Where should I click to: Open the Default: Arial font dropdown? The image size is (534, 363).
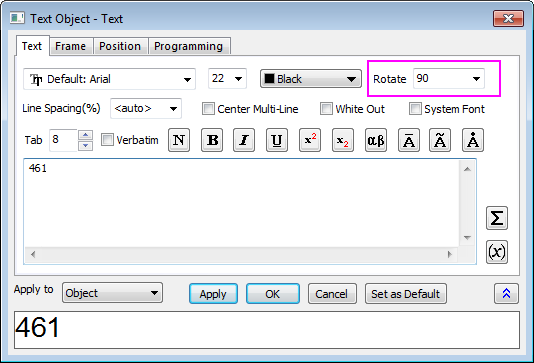[109, 79]
